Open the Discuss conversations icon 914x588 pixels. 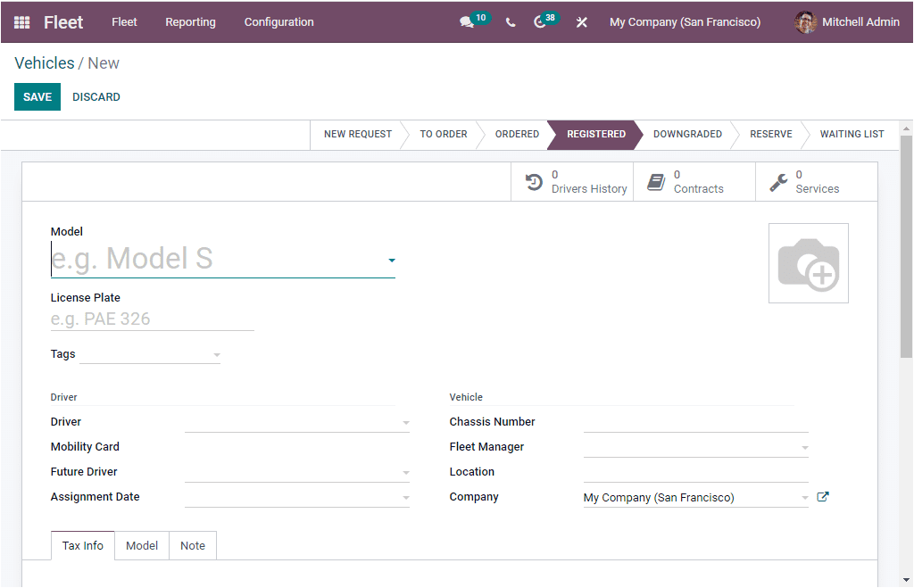coord(465,22)
